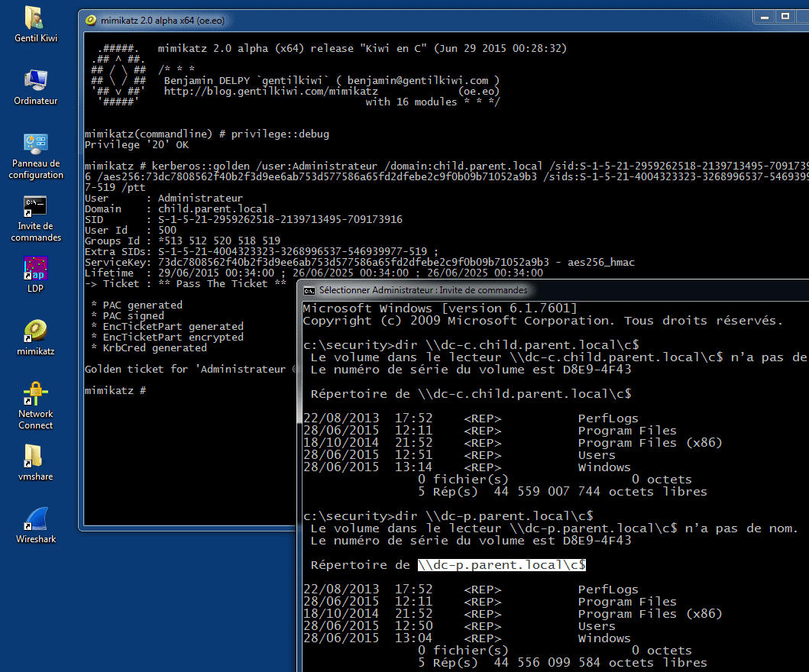Click Windows dated 13:14 in dc-c listing

(x=604, y=468)
